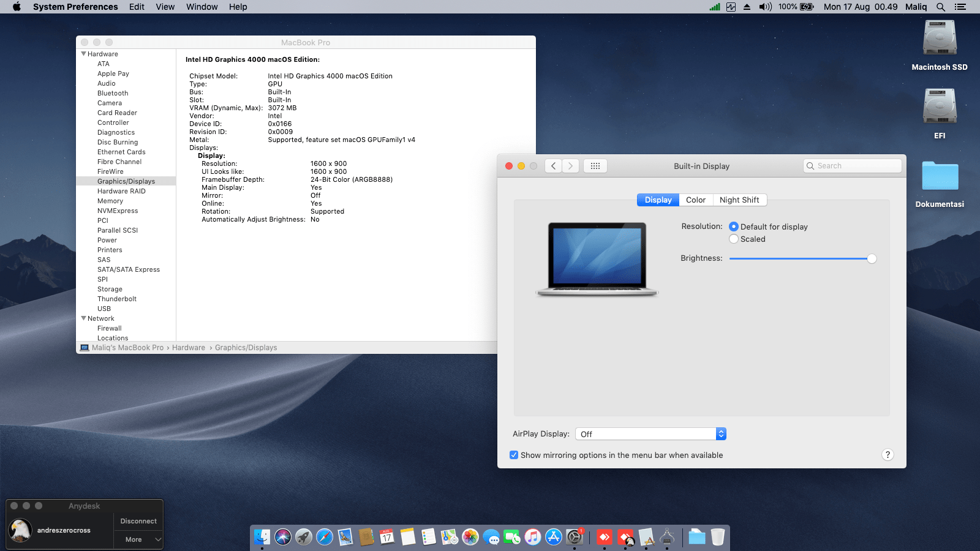
Task: Open the AirPlay Display dropdown
Action: 650,434
